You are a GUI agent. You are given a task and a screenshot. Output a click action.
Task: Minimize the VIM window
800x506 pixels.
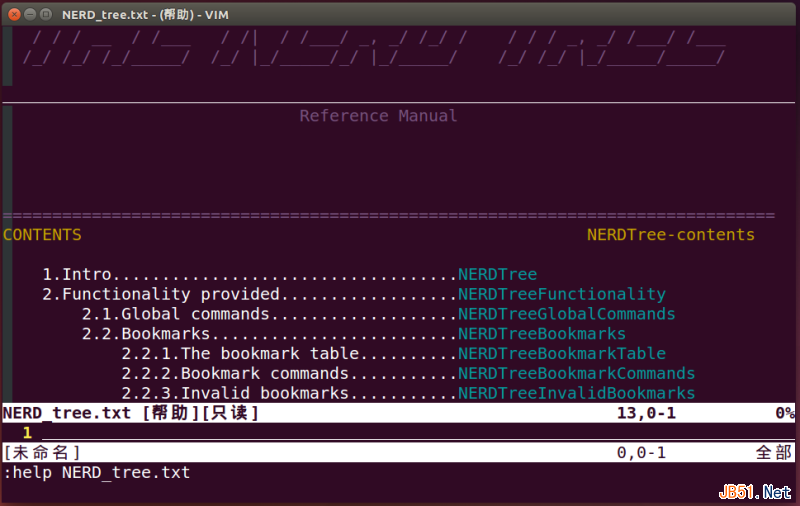(x=30, y=14)
